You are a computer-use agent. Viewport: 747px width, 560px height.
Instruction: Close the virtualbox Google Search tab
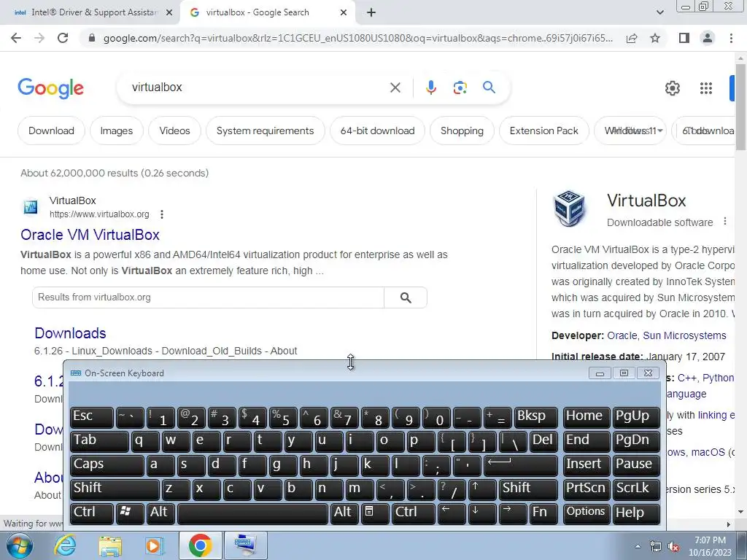pos(344,12)
